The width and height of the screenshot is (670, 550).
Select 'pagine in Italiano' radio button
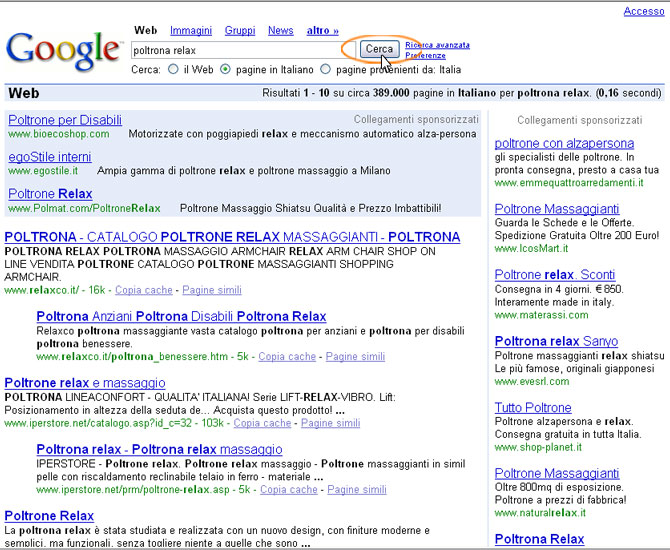tap(226, 69)
